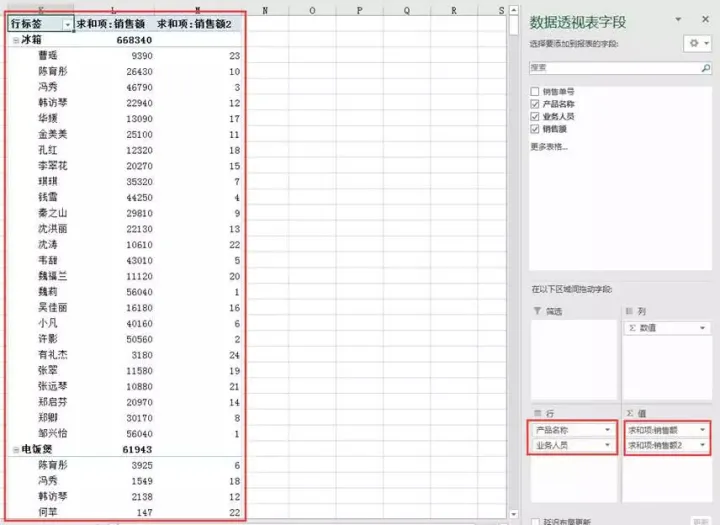Image resolution: width=720 pixels, height=525 pixels.
Task: Open dropdown for 产品名称 in rows area
Action: 607,430
